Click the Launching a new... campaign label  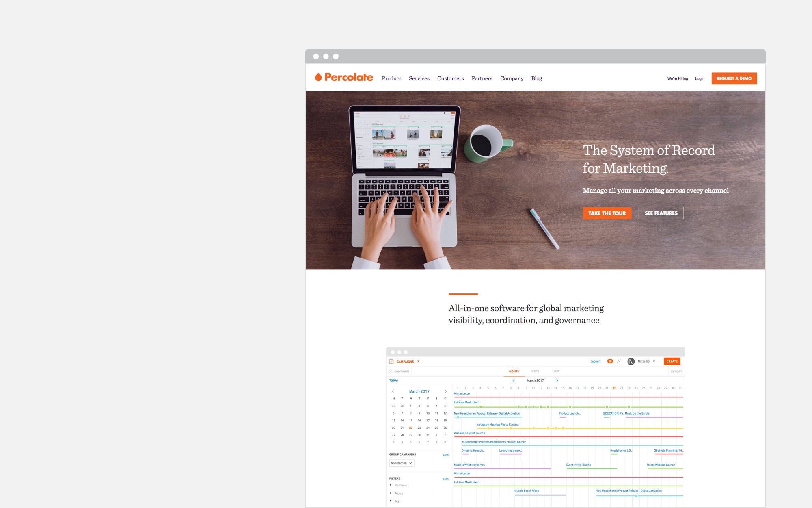(510, 450)
